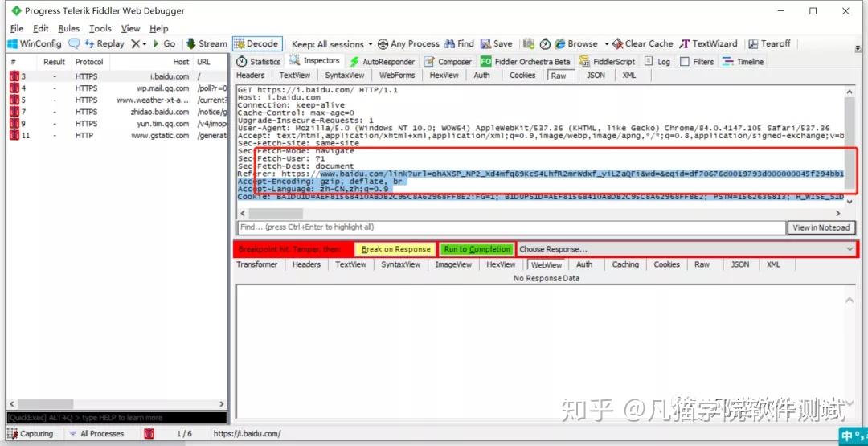Click the Break on Response button
Screen dimensions: 868x446
click(395, 250)
